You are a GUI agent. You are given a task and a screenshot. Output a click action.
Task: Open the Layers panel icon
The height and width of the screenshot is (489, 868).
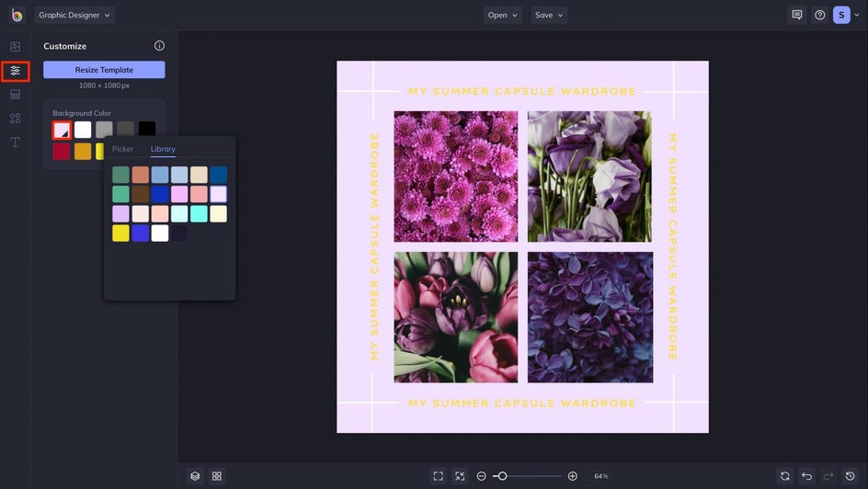195,476
